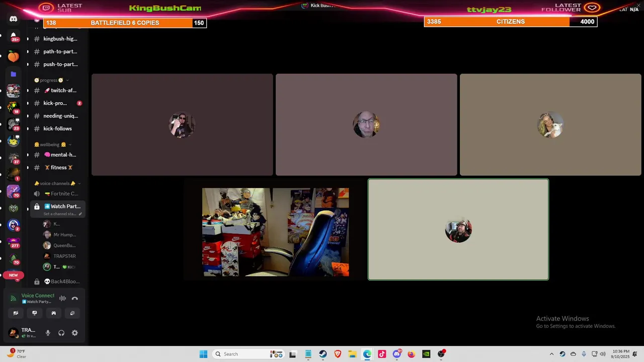Open the purple server folder icon
The width and height of the screenshot is (644, 362).
coord(14,74)
